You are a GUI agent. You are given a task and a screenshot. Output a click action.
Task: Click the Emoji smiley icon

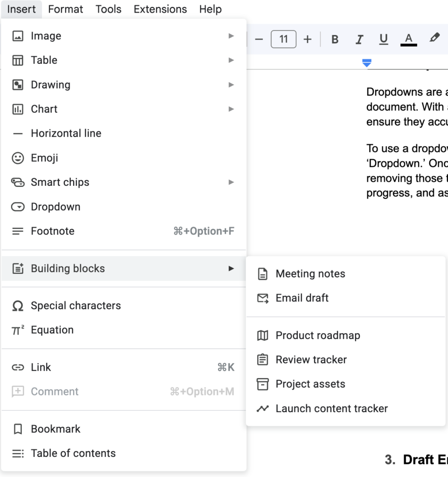(x=17, y=158)
